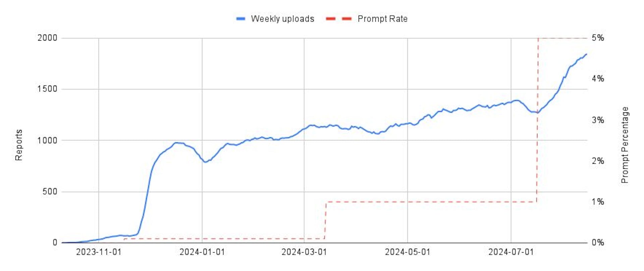The width and height of the screenshot is (644, 271).
Task: Select the 2024-01-01 date label
Action: [x=202, y=252]
